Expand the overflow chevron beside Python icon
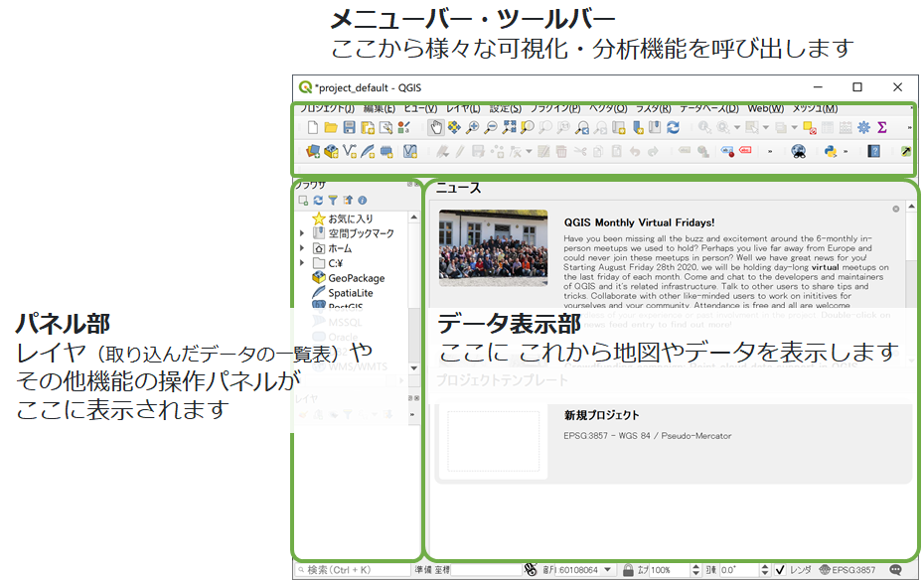This screenshot has height=580, width=924. coord(846,151)
